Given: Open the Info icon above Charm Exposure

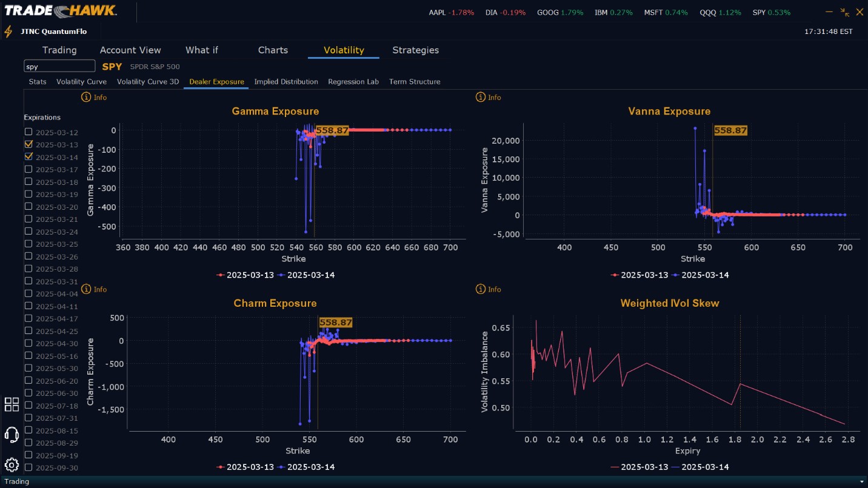Looking at the screenshot, I should coord(86,289).
